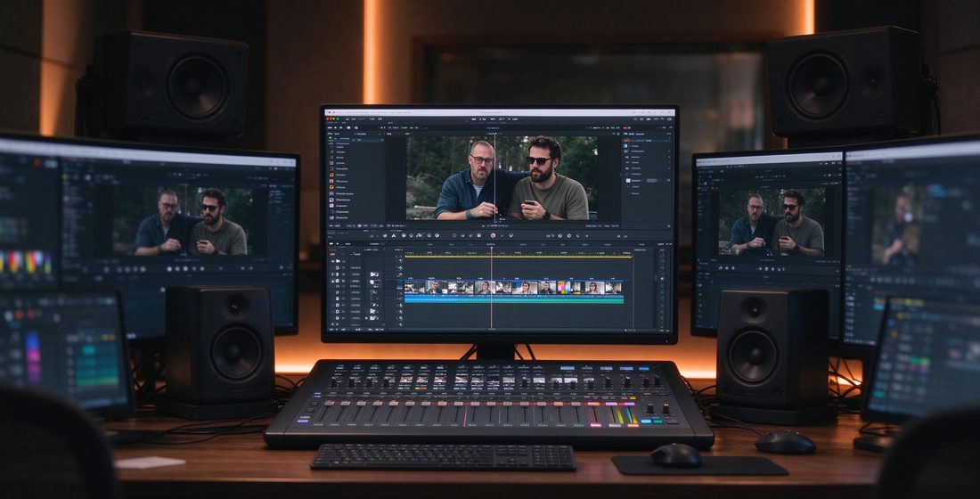Open the dropdown at top-right of the inspector panel
This screenshot has width=980, height=499.
point(669,134)
